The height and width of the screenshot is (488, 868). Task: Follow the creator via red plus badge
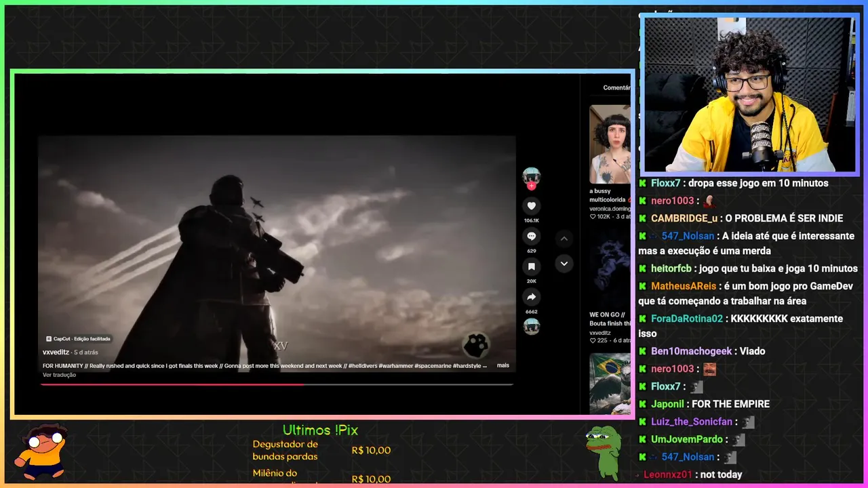532,185
